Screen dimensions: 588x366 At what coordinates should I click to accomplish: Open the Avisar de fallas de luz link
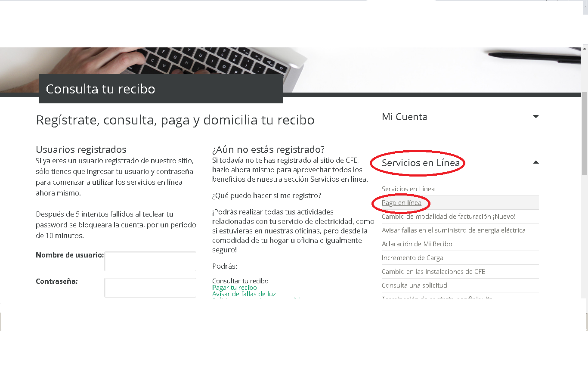pos(244,294)
